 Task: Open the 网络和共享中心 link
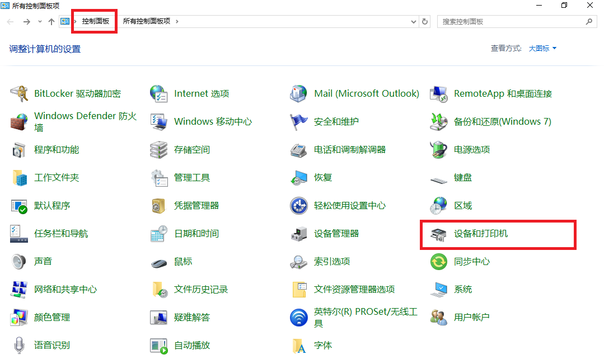tap(65, 289)
